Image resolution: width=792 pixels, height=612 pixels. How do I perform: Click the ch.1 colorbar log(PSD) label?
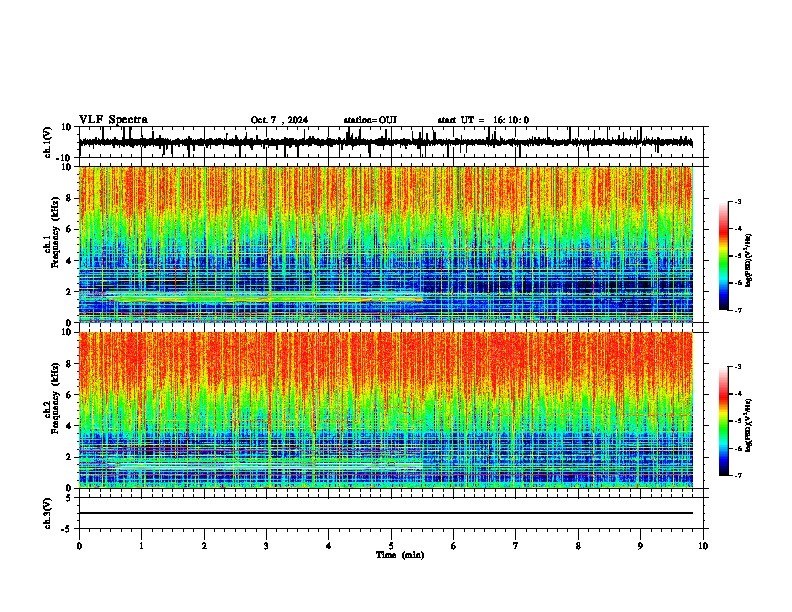(749, 260)
